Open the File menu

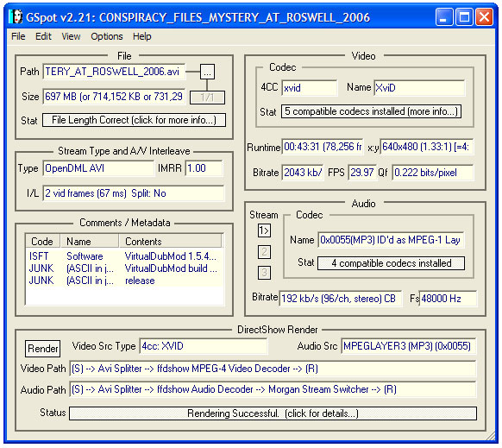18,36
